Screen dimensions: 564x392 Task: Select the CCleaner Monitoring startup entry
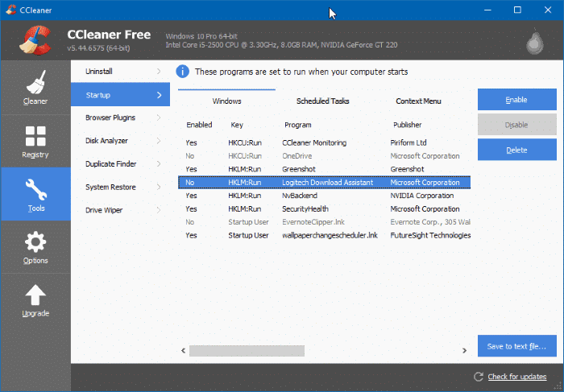pyautogui.click(x=324, y=142)
